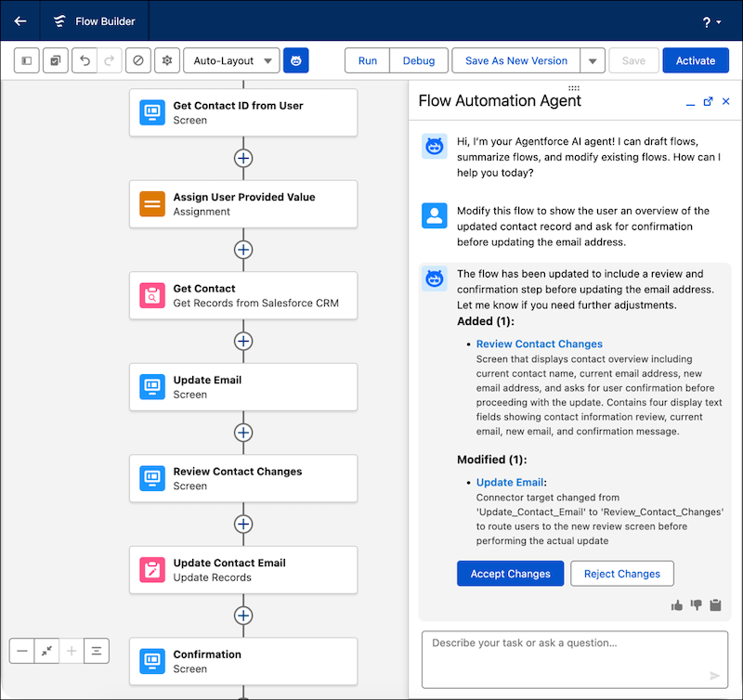
Task: Redo the flow change
Action: tap(110, 60)
